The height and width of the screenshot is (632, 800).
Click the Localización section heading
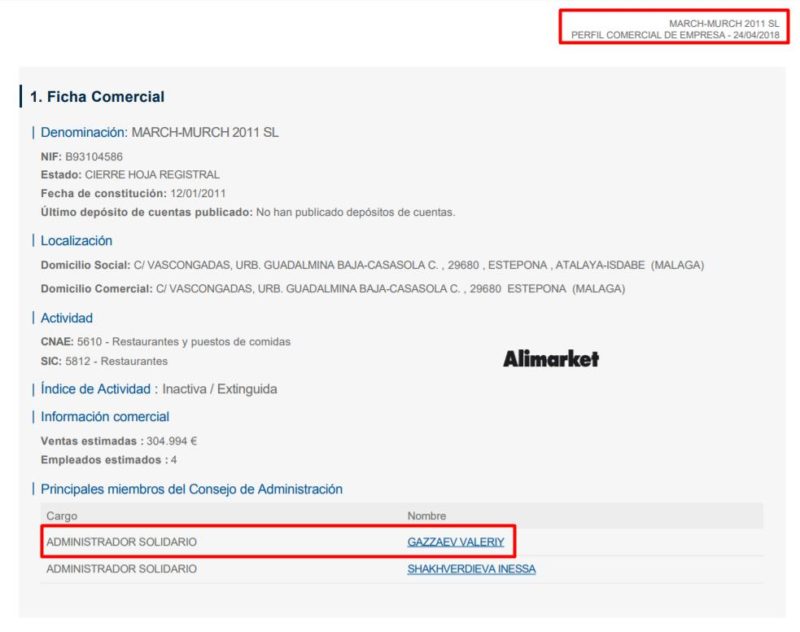(x=76, y=241)
